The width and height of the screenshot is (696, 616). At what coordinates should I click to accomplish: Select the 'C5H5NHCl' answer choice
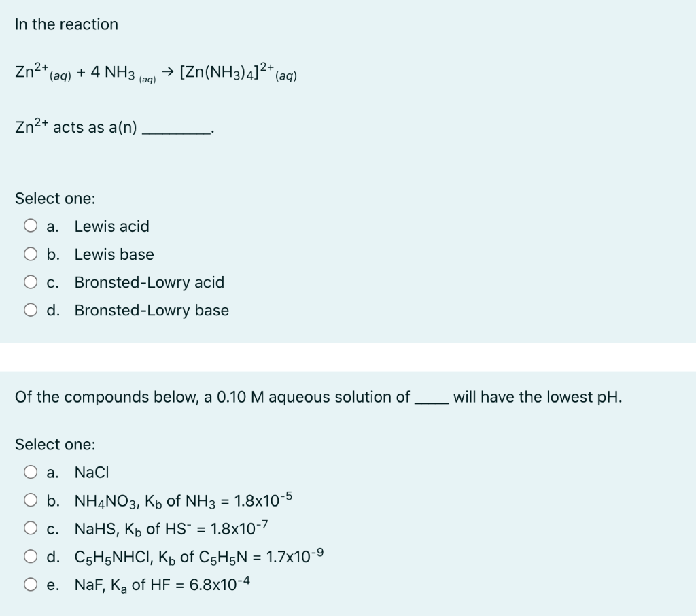(x=31, y=555)
